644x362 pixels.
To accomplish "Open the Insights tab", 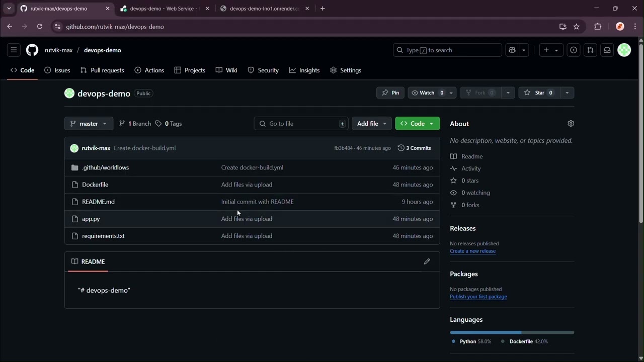I will point(304,70).
